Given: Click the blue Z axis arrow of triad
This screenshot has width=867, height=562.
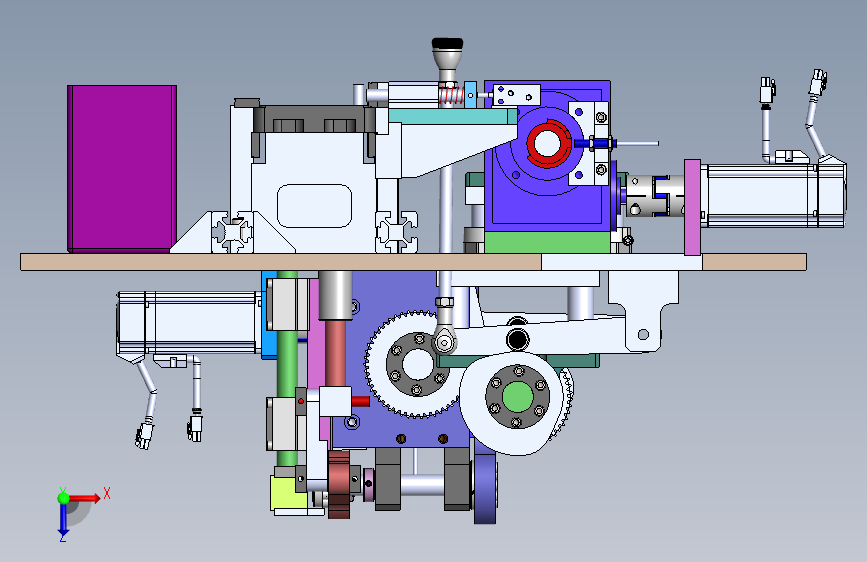Looking at the screenshot, I should [63, 519].
